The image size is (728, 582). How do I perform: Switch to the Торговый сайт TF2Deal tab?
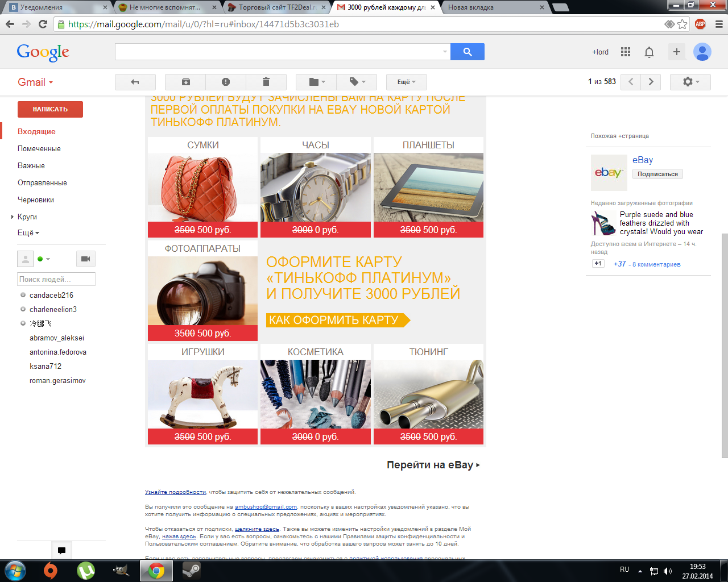point(277,7)
